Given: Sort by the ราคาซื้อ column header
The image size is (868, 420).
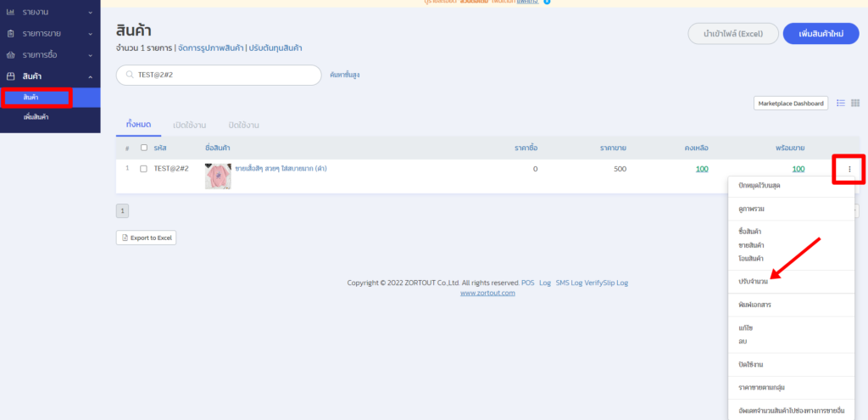Looking at the screenshot, I should pyautogui.click(x=526, y=148).
